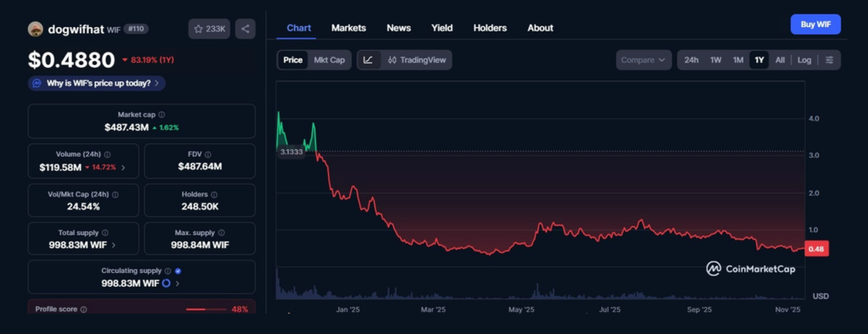
Task: Open the Compare dropdown
Action: pos(644,60)
